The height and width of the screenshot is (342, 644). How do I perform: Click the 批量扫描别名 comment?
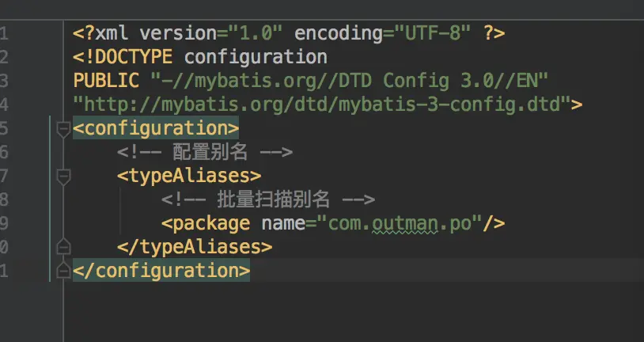pos(268,199)
